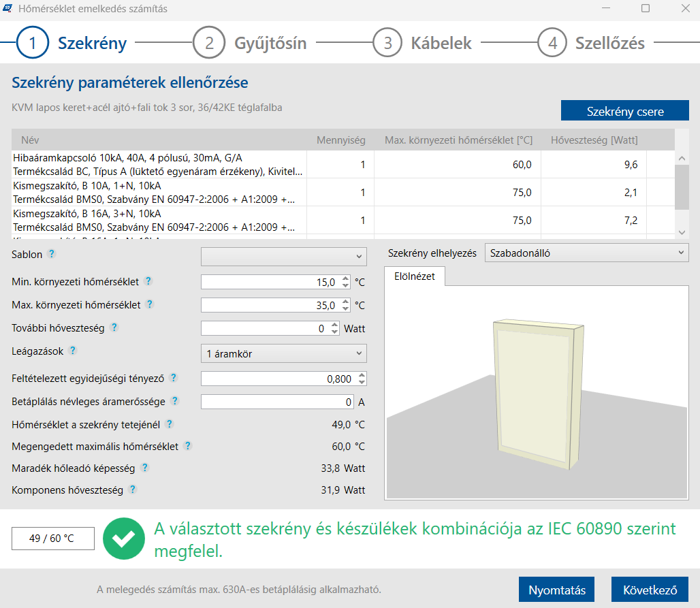Click the component table scrollbar thumb

[x=682, y=187]
